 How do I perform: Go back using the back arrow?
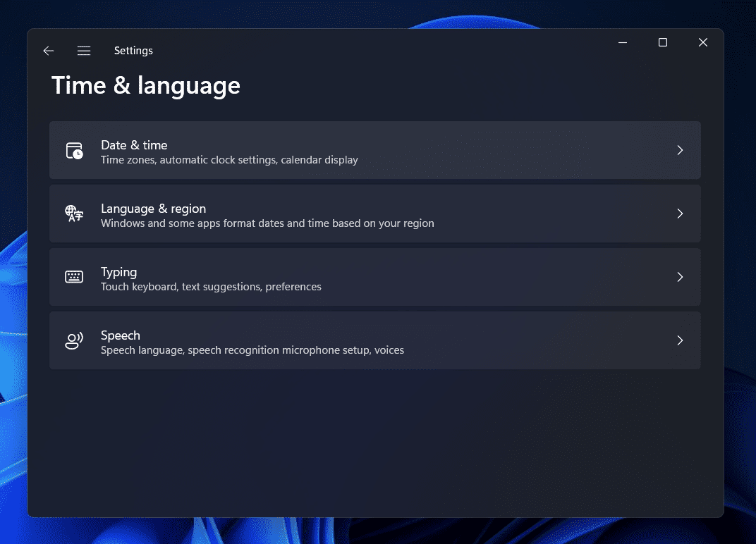point(48,51)
